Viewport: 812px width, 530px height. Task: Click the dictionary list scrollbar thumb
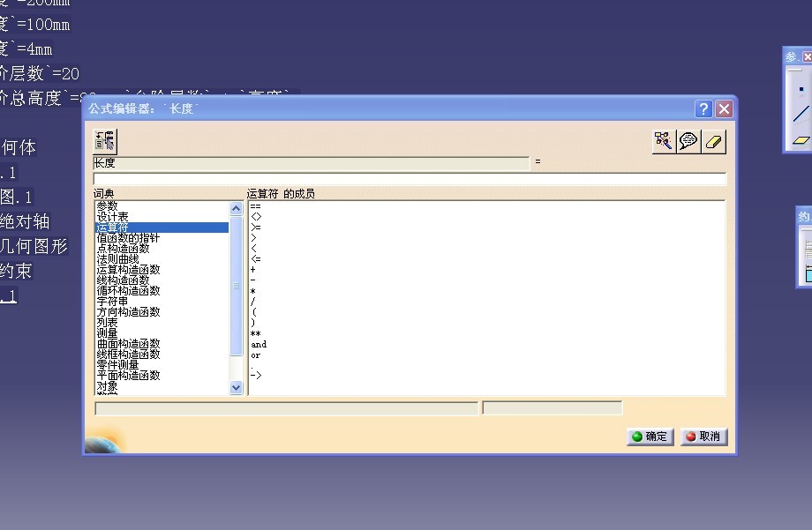(237, 286)
